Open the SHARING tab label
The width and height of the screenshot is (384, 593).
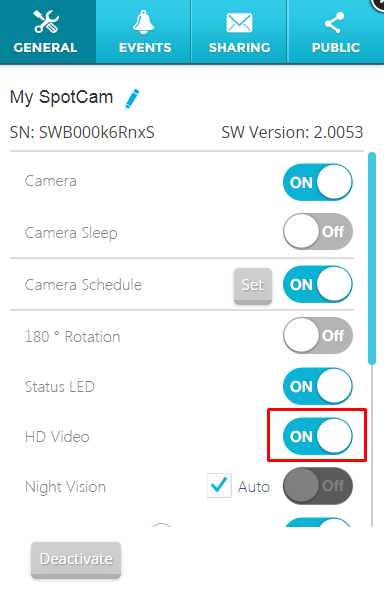239,48
